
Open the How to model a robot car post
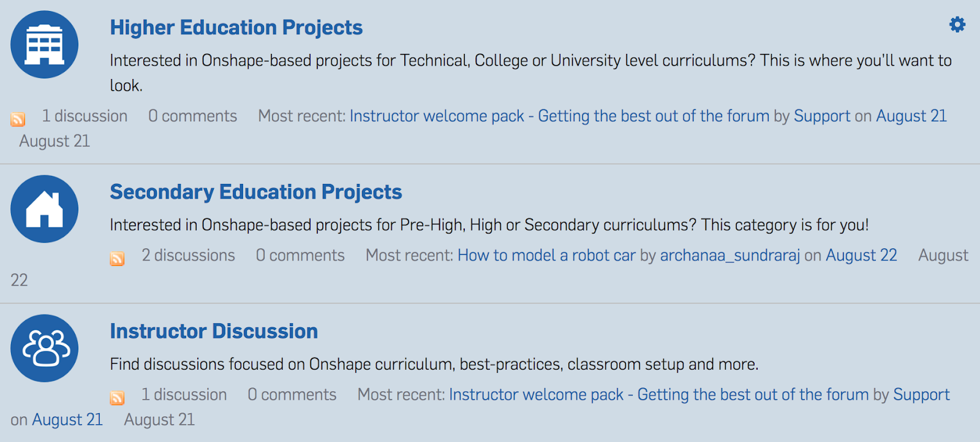tap(546, 255)
